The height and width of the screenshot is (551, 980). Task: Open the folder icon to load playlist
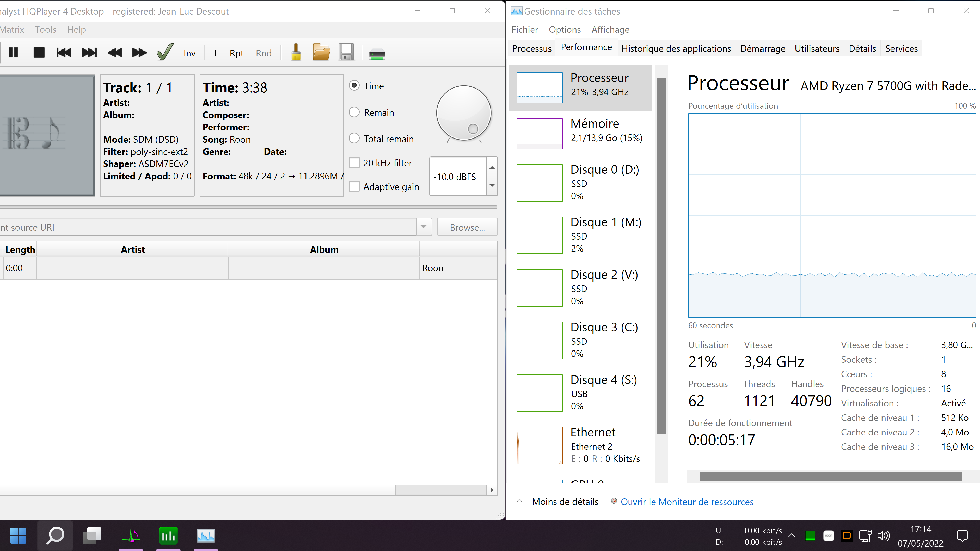coord(322,53)
